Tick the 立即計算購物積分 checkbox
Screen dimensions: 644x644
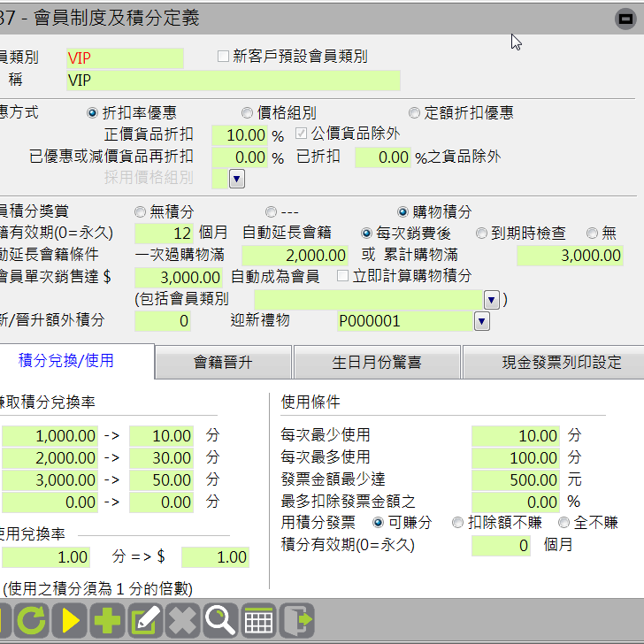point(343,276)
